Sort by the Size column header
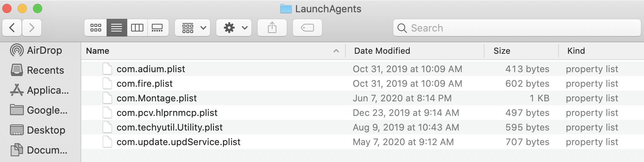 [502, 51]
